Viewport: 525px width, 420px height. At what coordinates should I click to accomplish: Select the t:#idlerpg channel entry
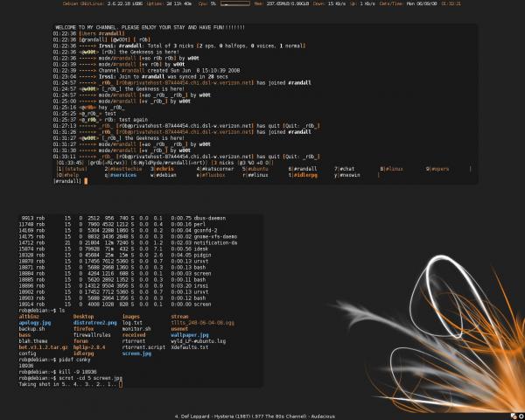[303, 175]
